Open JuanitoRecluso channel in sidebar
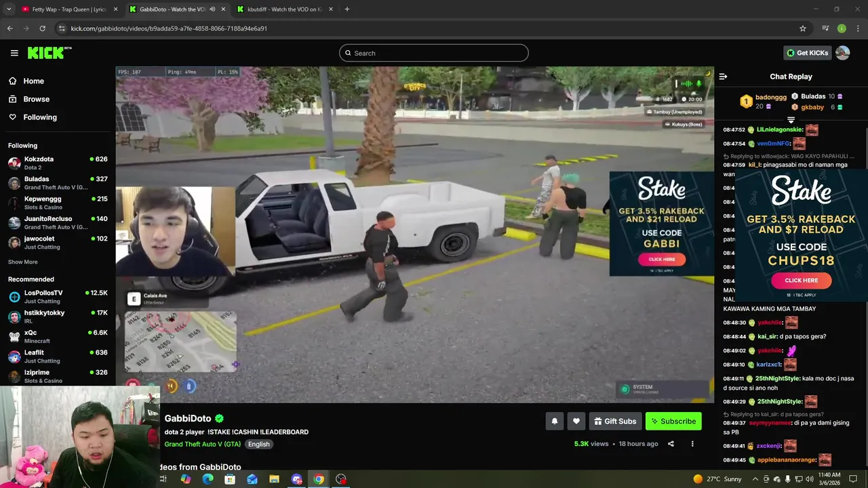The image size is (868, 488). pyautogui.click(x=58, y=222)
